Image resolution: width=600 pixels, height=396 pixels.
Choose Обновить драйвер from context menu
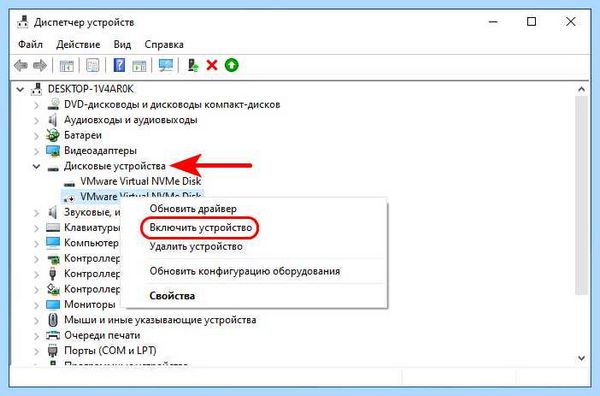193,209
